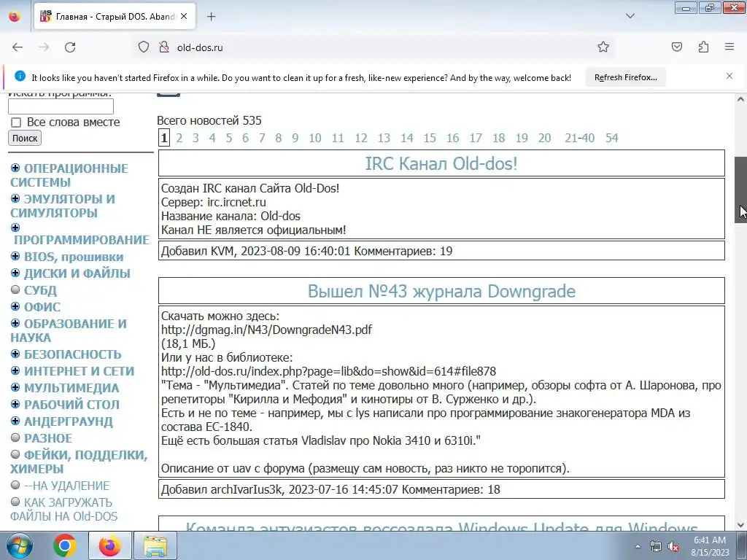Open Вышел №43 журнала Downgrade title
747x560 pixels.
pos(441,291)
